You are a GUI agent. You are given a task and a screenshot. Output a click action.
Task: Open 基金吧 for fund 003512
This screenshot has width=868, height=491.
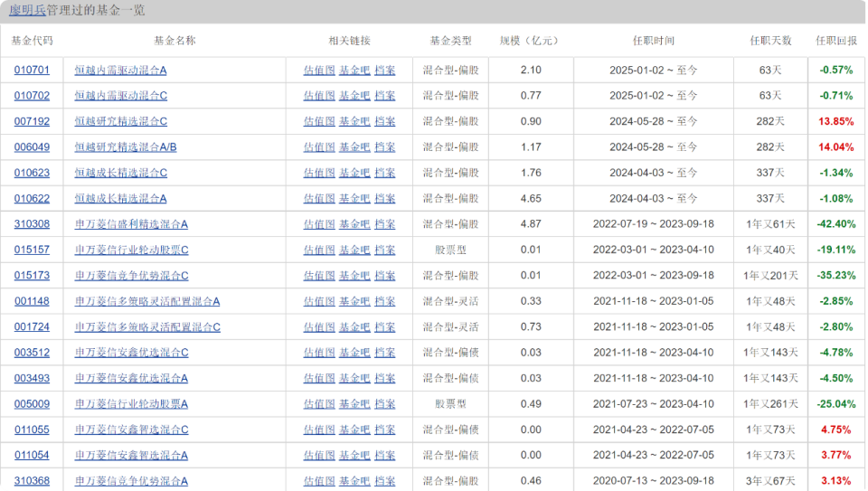354,353
